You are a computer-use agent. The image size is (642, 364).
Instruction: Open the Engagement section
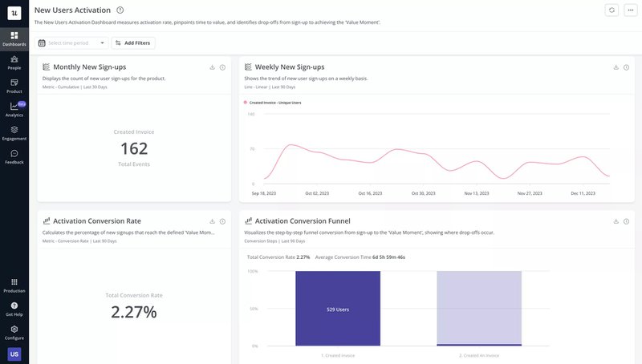[14, 133]
